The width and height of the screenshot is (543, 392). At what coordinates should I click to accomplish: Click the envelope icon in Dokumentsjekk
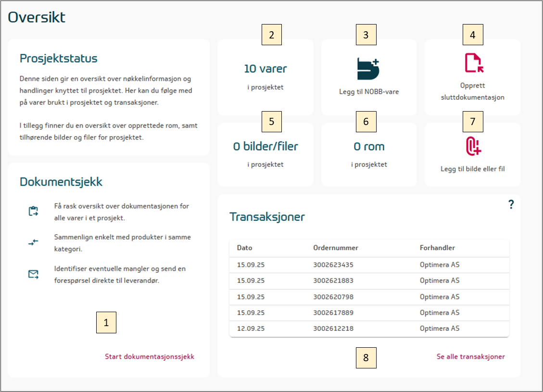coord(33,274)
